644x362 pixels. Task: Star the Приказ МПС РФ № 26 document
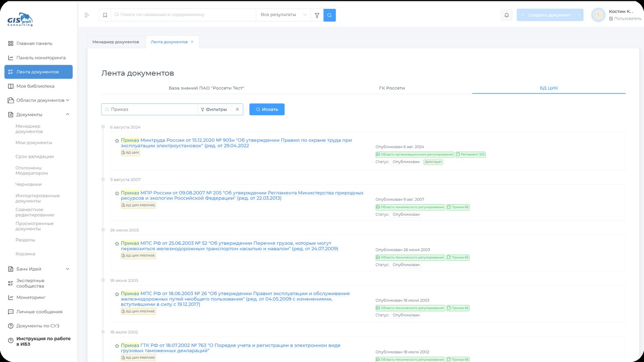[x=117, y=294]
